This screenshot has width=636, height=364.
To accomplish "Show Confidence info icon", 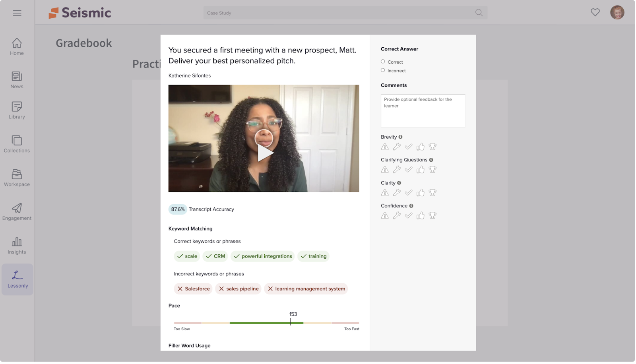I will [x=412, y=206].
